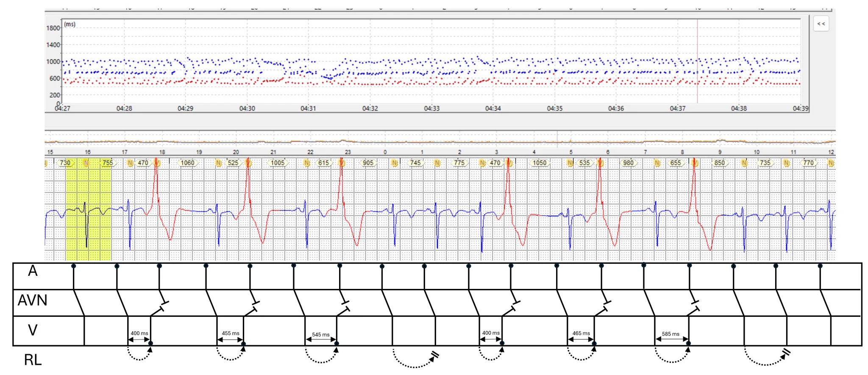Click the V beat marker right after 655
Viewport: 868px width, 375px height.
coord(694,163)
